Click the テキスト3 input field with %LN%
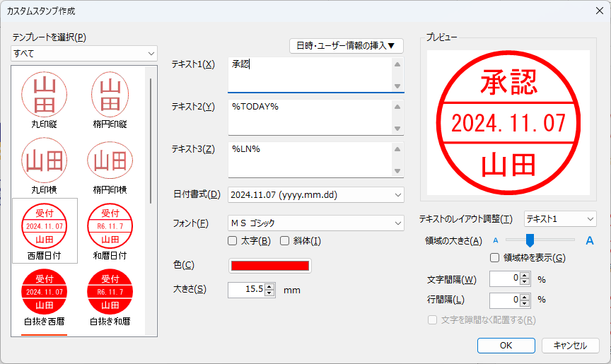The height and width of the screenshot is (364, 611). tap(308, 160)
